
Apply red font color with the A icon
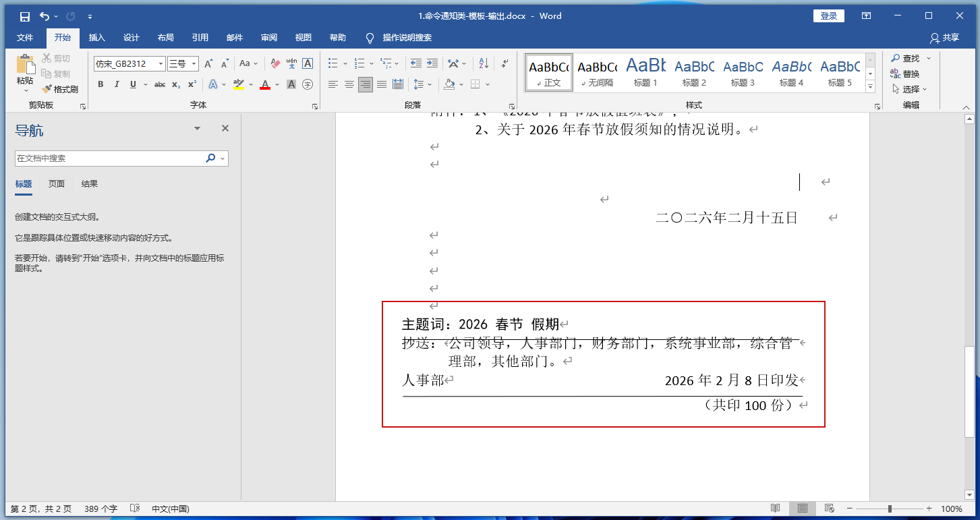coord(265,84)
